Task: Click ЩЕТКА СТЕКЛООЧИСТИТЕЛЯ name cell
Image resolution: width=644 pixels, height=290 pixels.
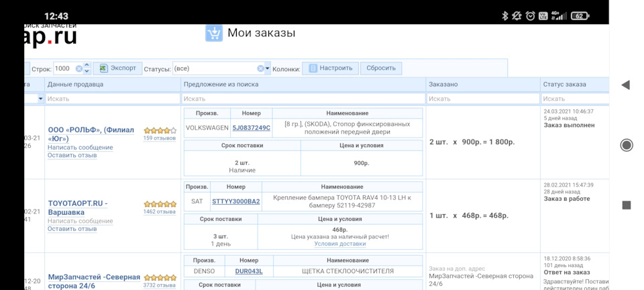Action: [x=348, y=271]
